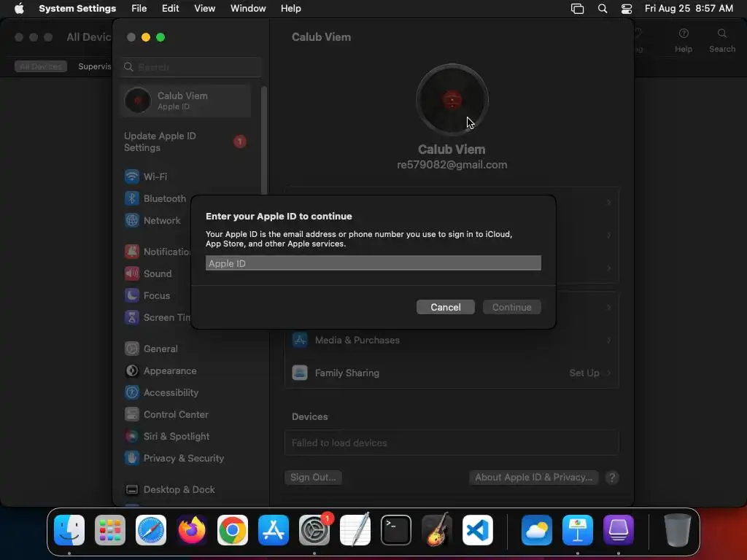This screenshot has width=747, height=560.
Task: Open Trash from the Dock
Action: click(x=678, y=530)
